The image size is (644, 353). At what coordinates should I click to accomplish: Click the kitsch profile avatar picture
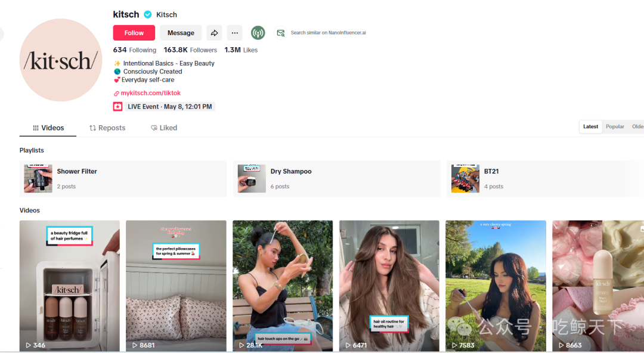click(x=61, y=60)
